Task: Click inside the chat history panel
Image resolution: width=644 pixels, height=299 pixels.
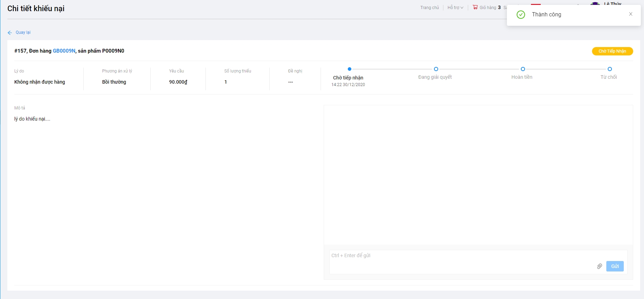Action: click(x=478, y=174)
